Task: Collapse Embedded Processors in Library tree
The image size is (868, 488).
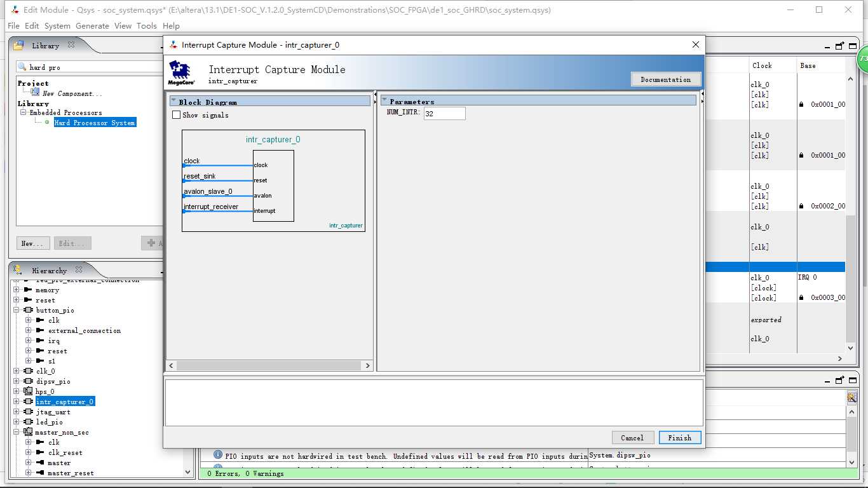Action: (24, 112)
